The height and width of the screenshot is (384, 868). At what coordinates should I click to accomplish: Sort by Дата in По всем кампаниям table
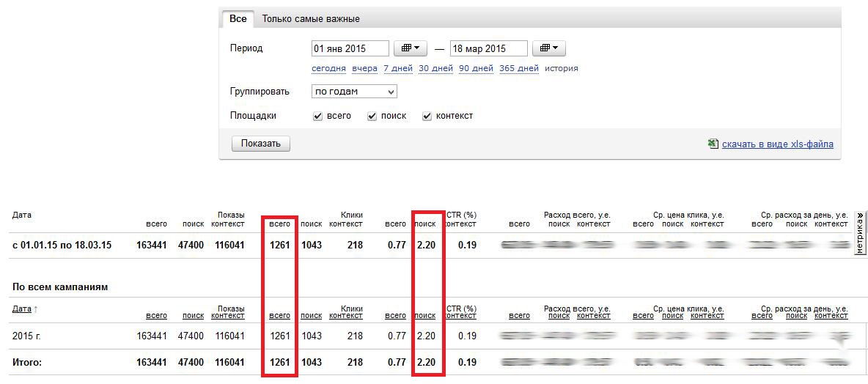(x=21, y=309)
